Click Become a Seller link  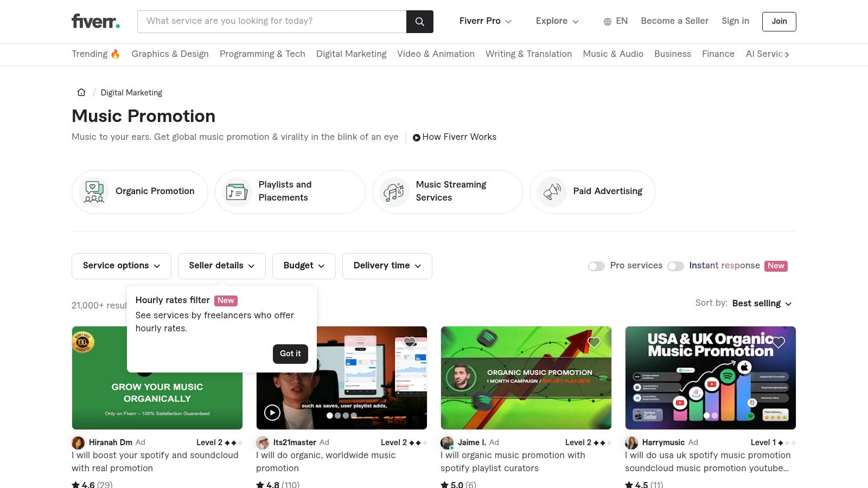(674, 21)
